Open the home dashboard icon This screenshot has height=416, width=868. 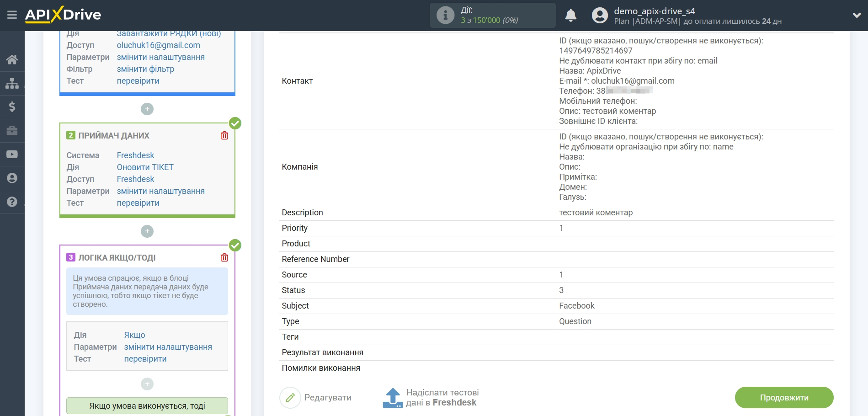[x=12, y=59]
